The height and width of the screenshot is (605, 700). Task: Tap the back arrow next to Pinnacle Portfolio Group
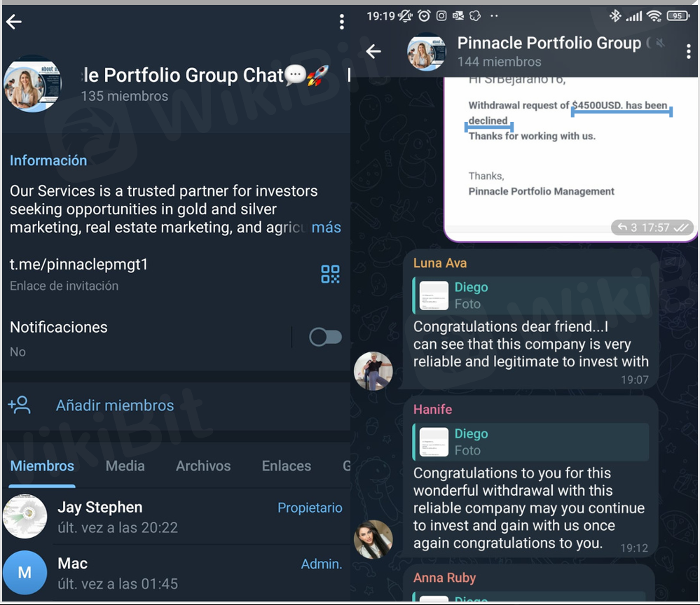tap(373, 52)
